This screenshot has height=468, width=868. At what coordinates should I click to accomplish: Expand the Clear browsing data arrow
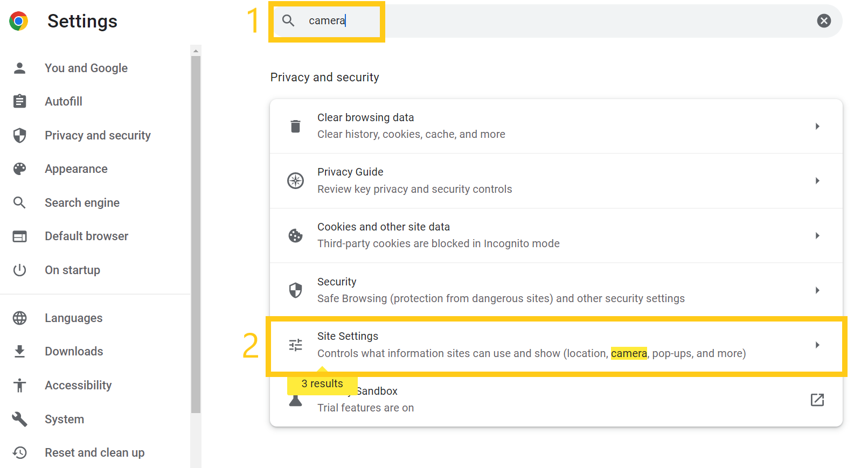coord(817,127)
